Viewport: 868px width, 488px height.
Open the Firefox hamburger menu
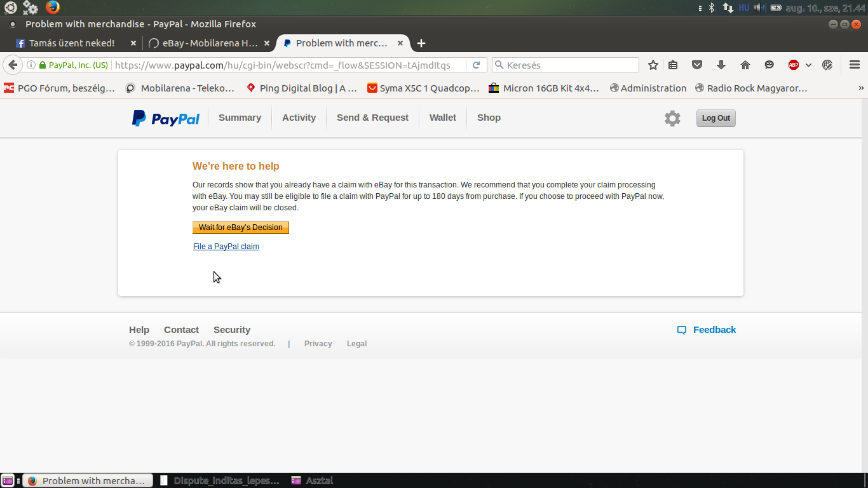point(855,65)
